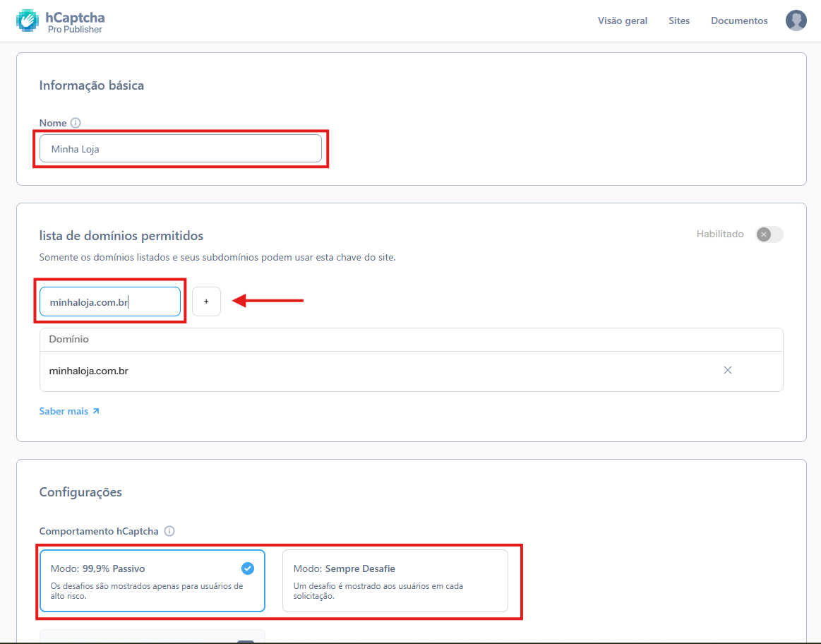The image size is (821, 644).
Task: Add domain with the plus button
Action: point(206,302)
